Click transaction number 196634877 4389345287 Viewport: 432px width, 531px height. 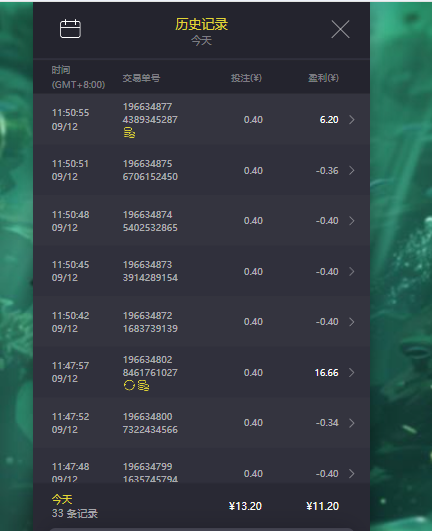point(150,113)
